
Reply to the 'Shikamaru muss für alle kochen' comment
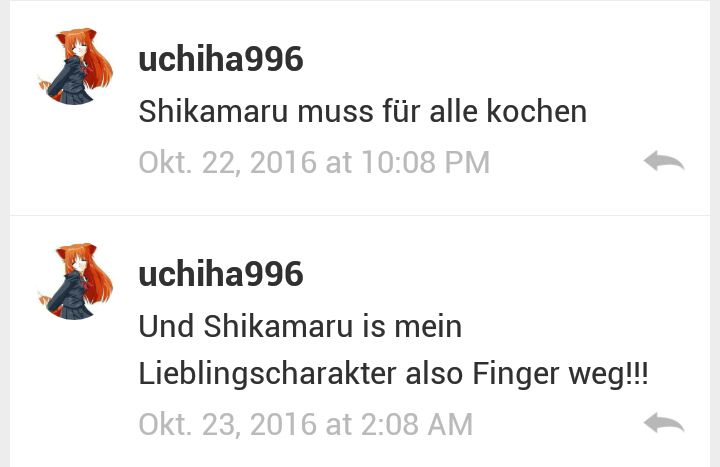click(x=664, y=162)
